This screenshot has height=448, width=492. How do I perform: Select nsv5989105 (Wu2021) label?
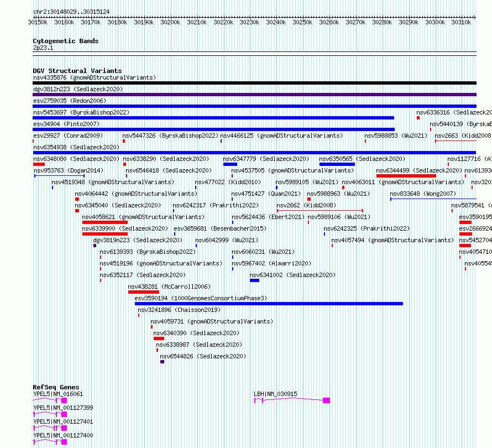307,182
